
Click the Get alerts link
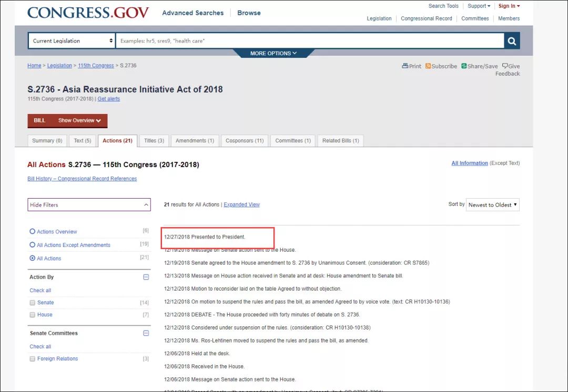click(109, 99)
